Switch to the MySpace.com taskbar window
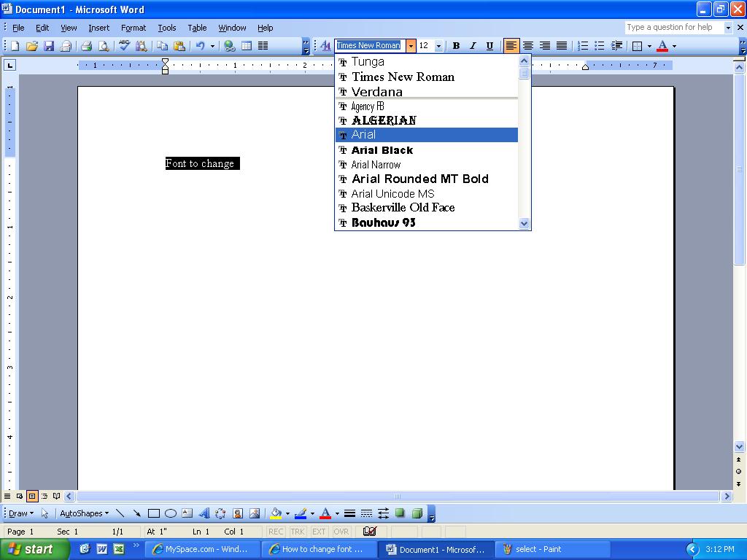This screenshot has height=560, width=747. point(204,550)
